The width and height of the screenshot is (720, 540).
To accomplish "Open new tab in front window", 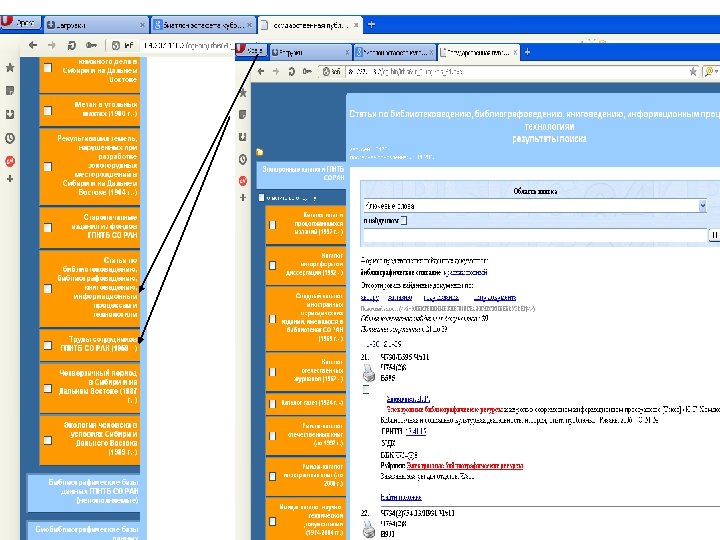I will (x=527, y=52).
